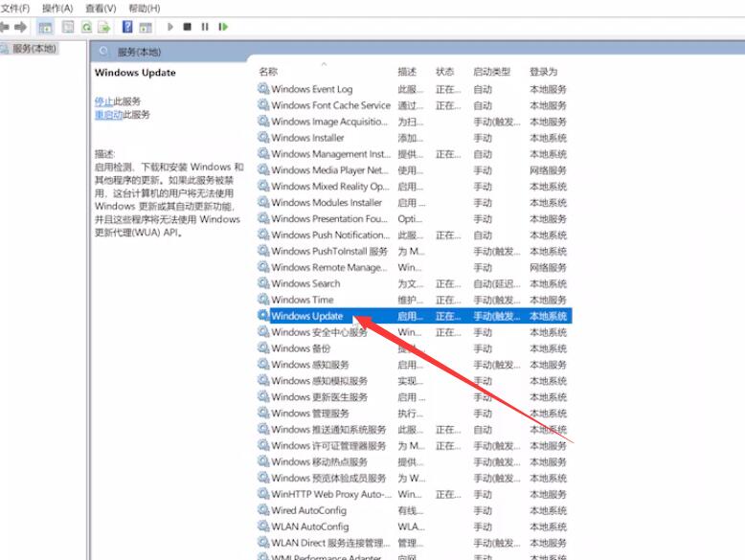
Task: Click the gear icon next to Windows Event Log
Action: 263,88
